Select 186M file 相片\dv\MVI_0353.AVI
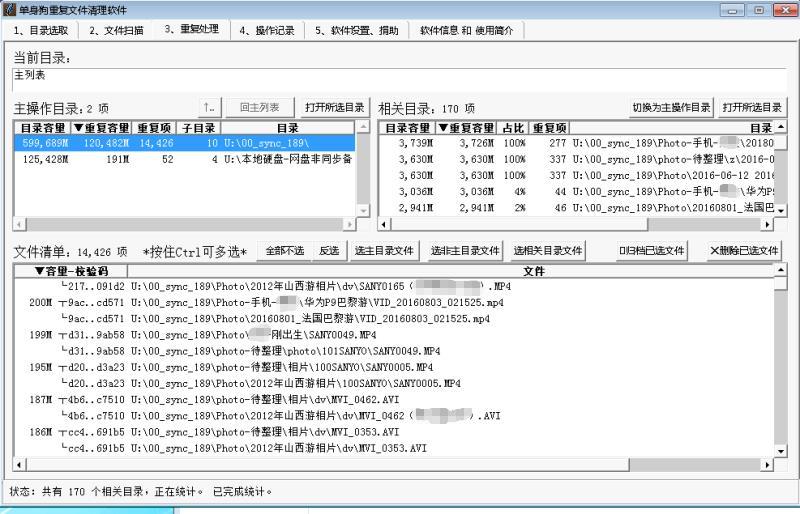This screenshot has width=800, height=514. pyautogui.click(x=394, y=432)
